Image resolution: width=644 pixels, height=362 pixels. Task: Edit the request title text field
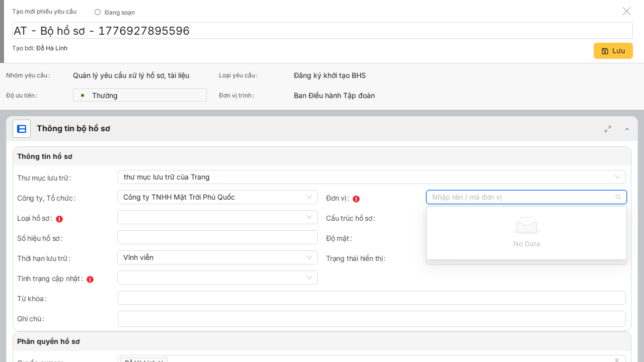322,31
